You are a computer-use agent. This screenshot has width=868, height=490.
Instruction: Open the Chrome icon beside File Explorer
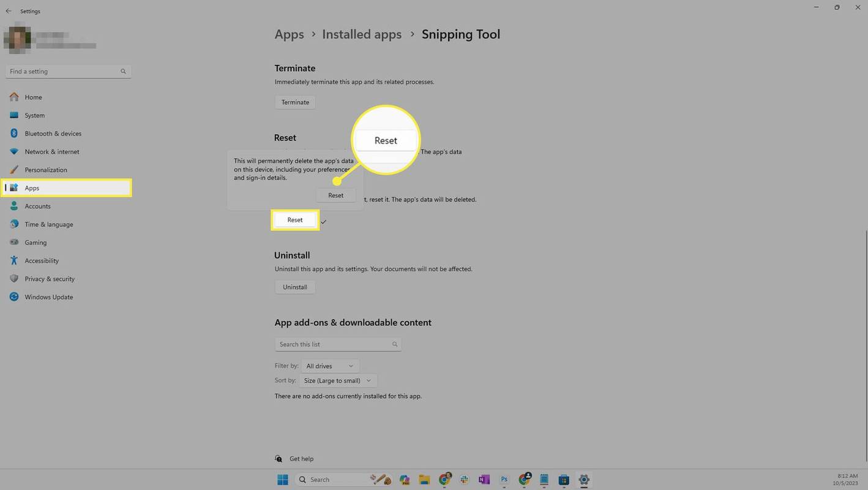[444, 480]
